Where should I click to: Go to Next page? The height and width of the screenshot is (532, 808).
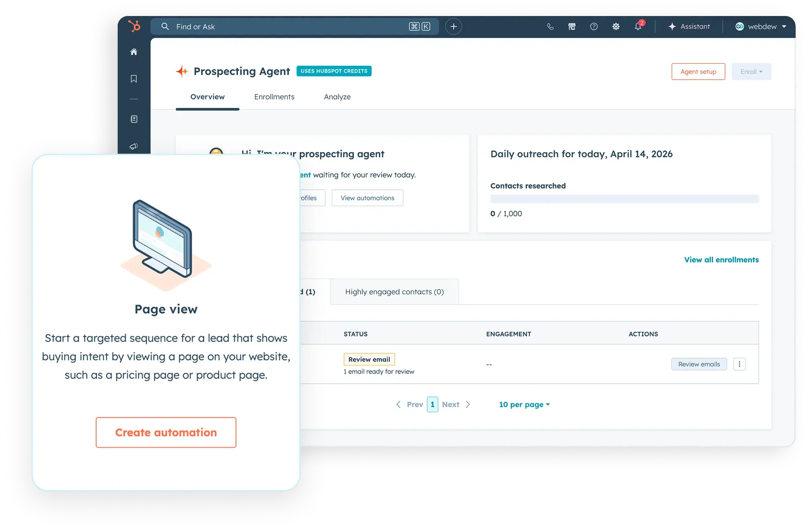pos(456,405)
